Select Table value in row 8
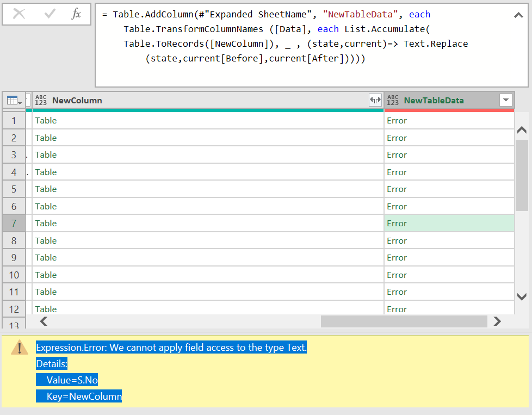Viewport: 532px width, 415px height. (x=46, y=240)
